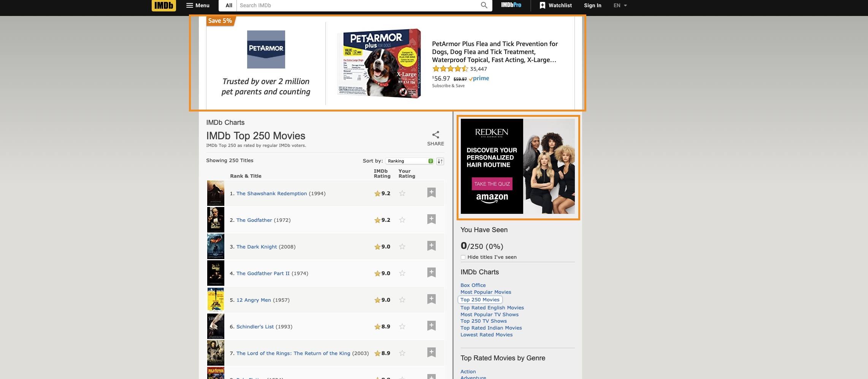Open Box Office chart link
The image size is (868, 379).
tap(473, 285)
